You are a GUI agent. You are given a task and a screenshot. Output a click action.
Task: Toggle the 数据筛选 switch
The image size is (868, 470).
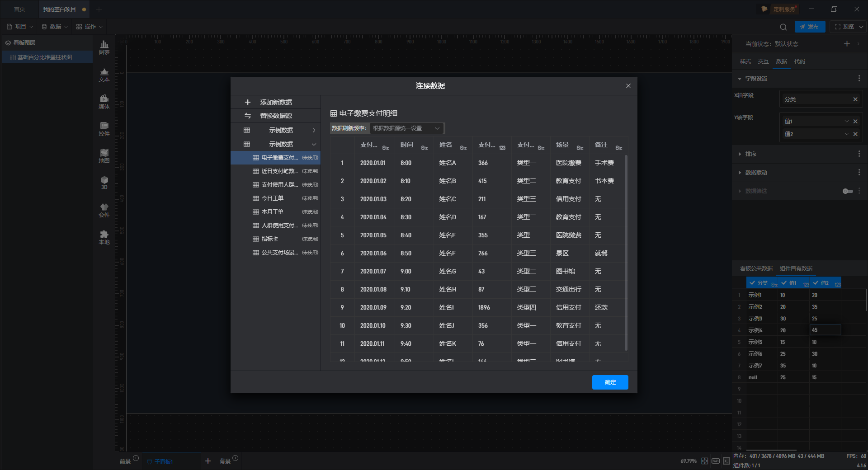[x=848, y=191]
